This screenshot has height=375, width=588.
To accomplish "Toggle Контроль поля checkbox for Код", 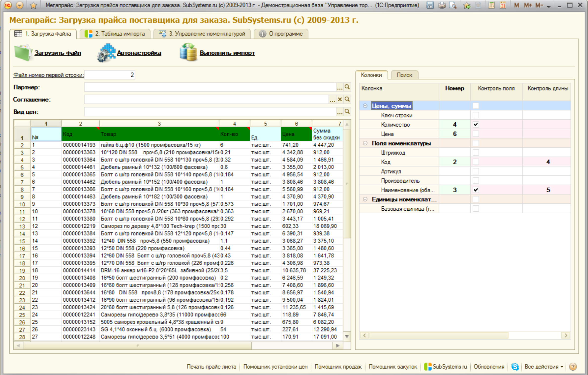I will point(476,162).
